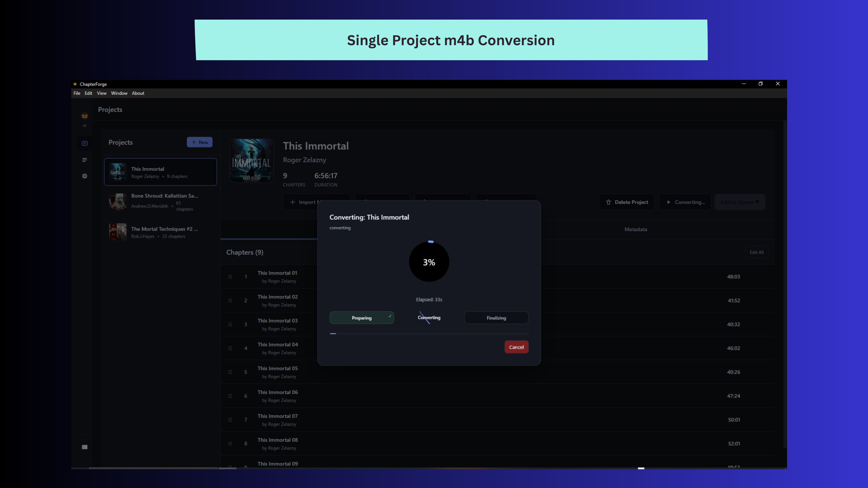This screenshot has height=488, width=868.
Task: Open the File menu
Action: 76,93
